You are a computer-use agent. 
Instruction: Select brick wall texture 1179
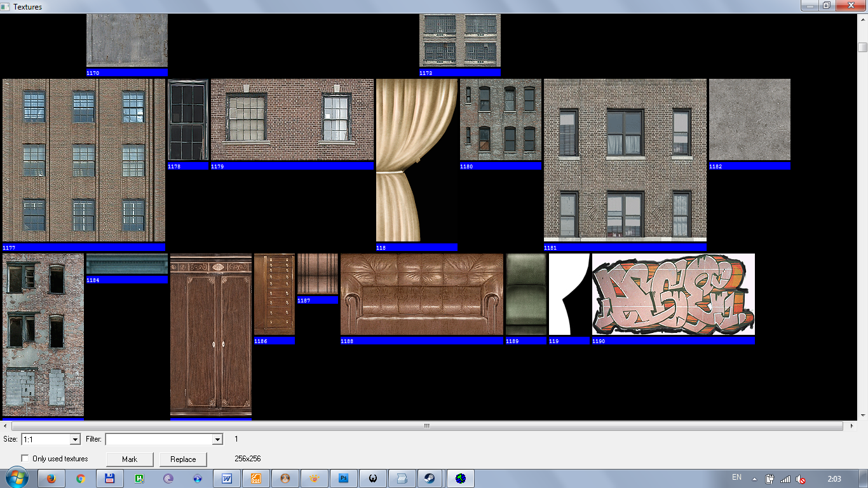[x=292, y=119]
